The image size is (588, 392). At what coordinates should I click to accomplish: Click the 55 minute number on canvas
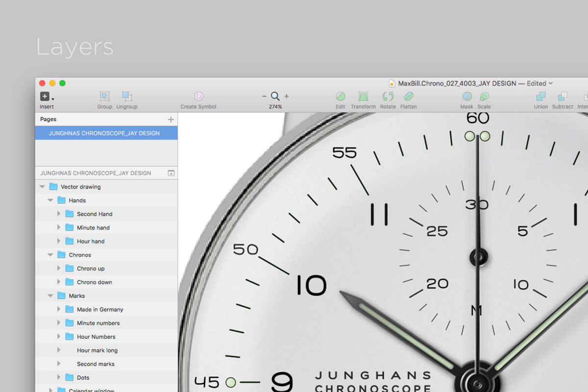[344, 153]
